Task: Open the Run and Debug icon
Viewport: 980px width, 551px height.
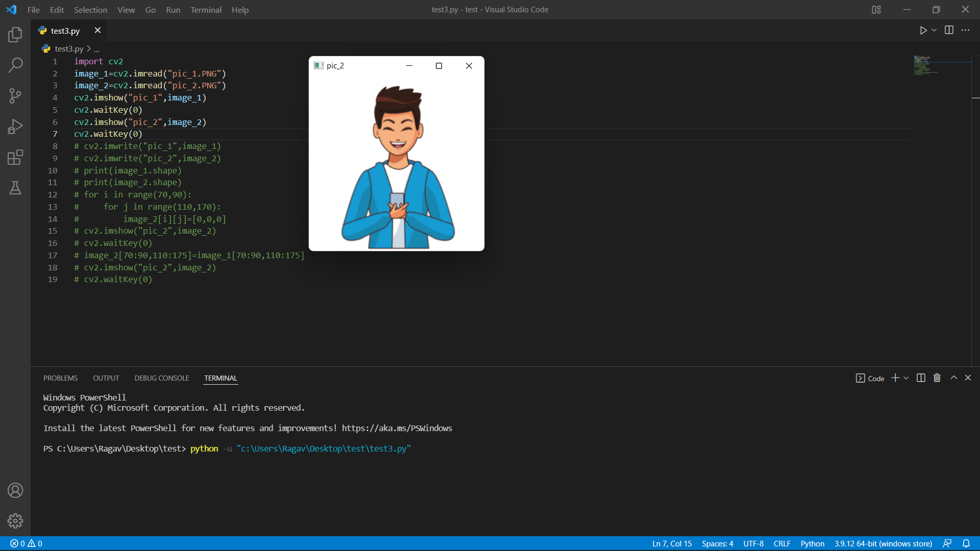Action: point(15,127)
